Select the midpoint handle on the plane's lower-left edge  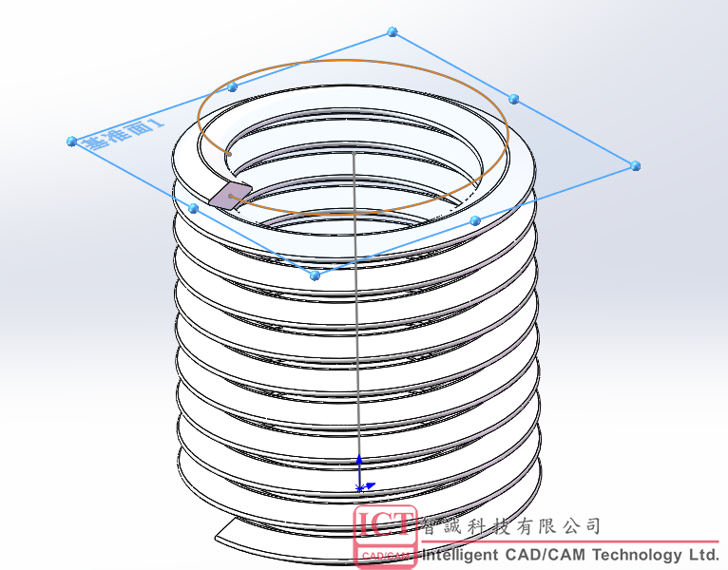[194, 208]
